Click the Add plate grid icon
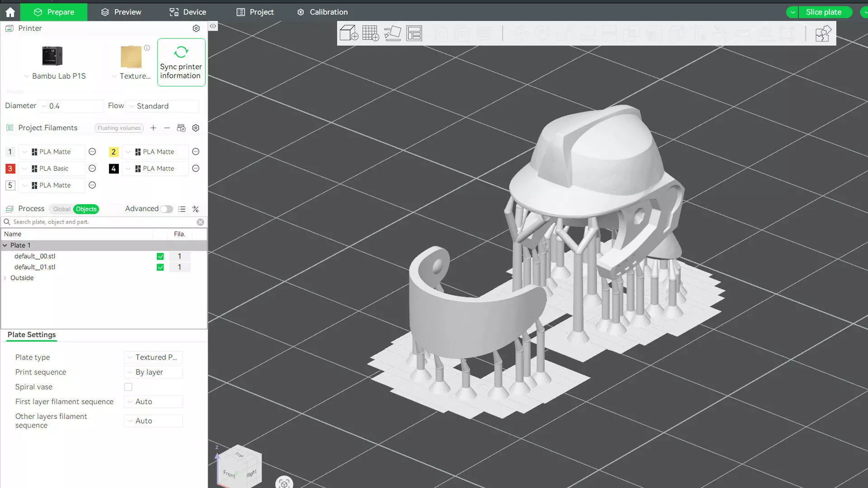Viewport: 868px width, 488px height. (370, 33)
